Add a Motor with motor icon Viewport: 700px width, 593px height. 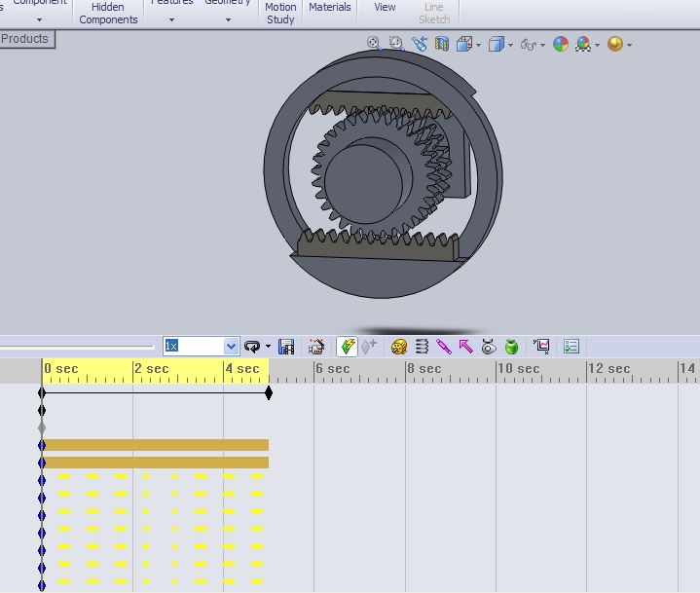point(398,347)
